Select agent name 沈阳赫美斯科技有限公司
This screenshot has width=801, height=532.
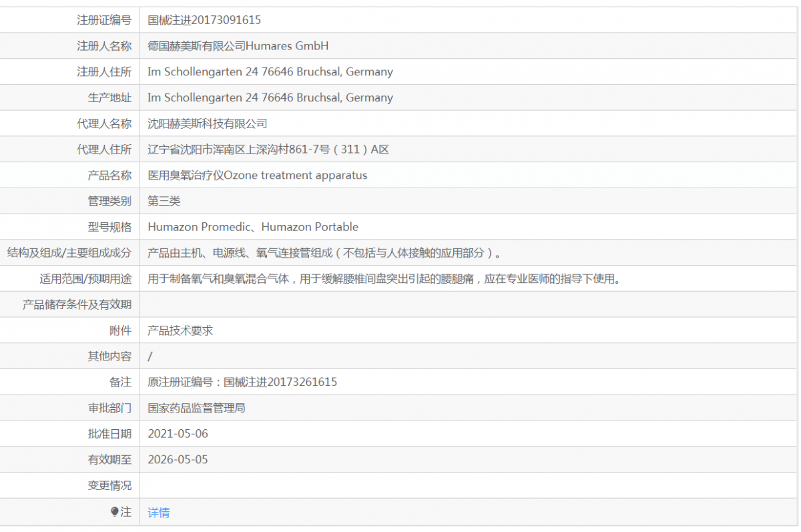[208, 123]
